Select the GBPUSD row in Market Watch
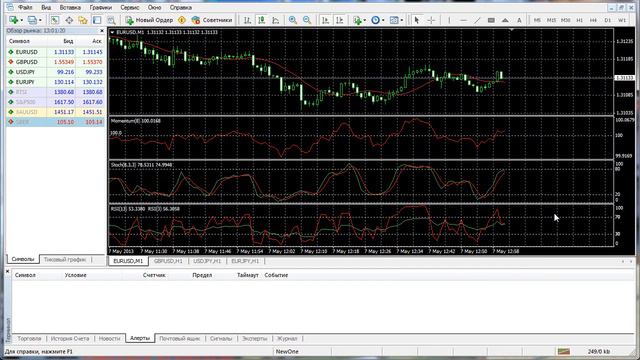The image size is (640, 360). [x=55, y=62]
